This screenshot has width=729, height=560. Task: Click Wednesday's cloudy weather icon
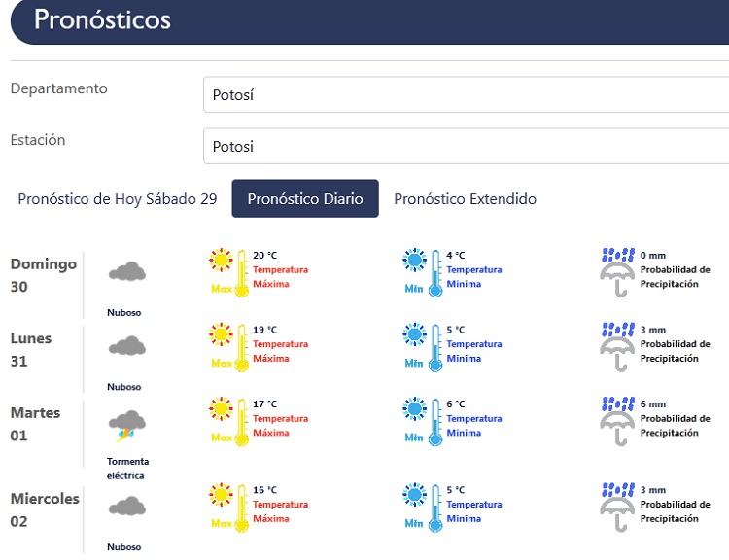pyautogui.click(x=127, y=507)
